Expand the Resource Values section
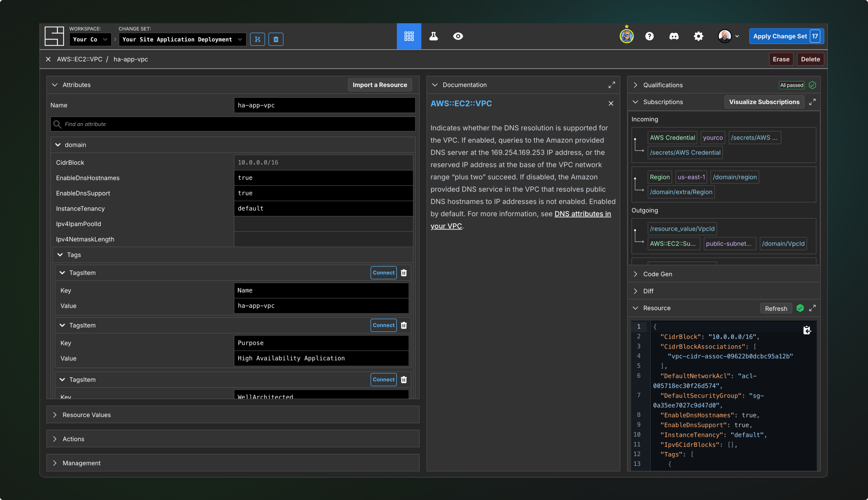868x500 pixels. [233, 415]
